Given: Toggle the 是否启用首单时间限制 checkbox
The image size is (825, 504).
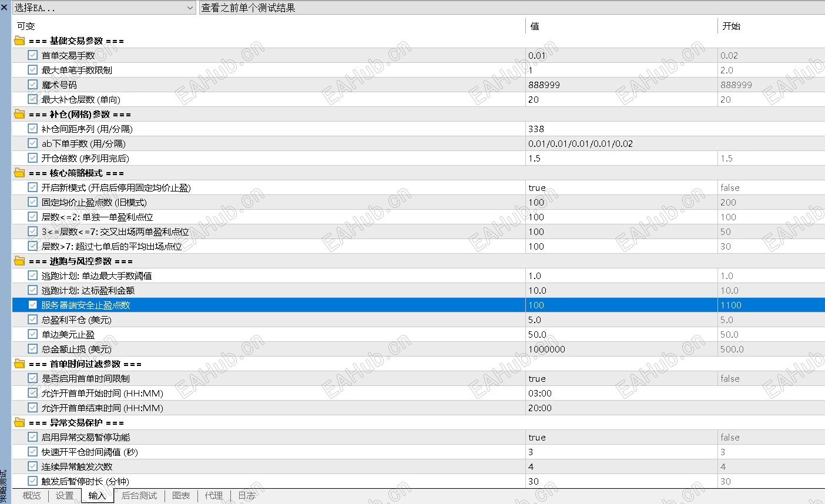Looking at the screenshot, I should point(33,378).
